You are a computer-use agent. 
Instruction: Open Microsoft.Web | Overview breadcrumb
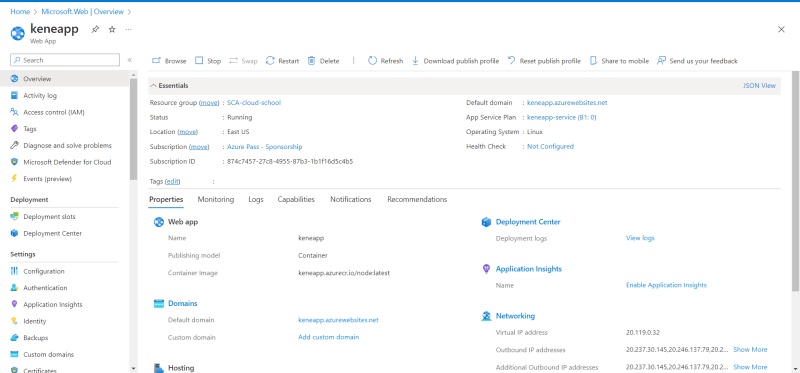point(83,11)
